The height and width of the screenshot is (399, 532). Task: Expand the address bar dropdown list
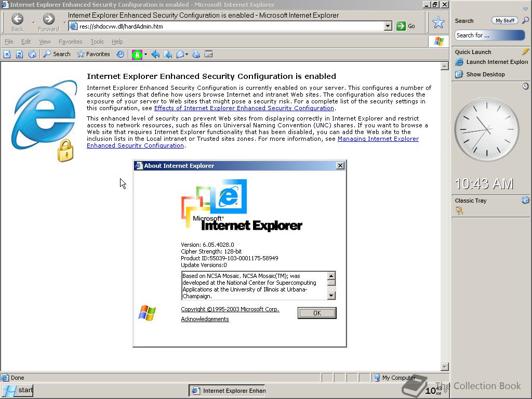(388, 26)
